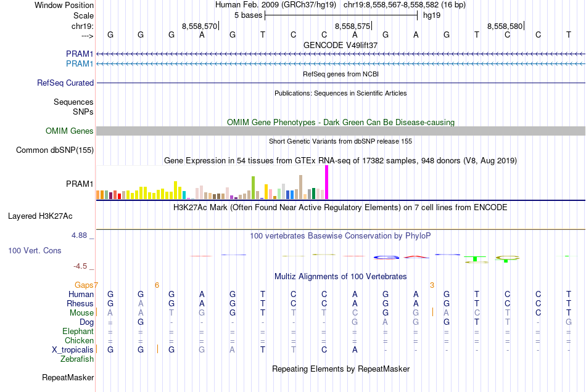The width and height of the screenshot is (586, 392).
Task: Click the Gaps row label
Action: [84, 285]
